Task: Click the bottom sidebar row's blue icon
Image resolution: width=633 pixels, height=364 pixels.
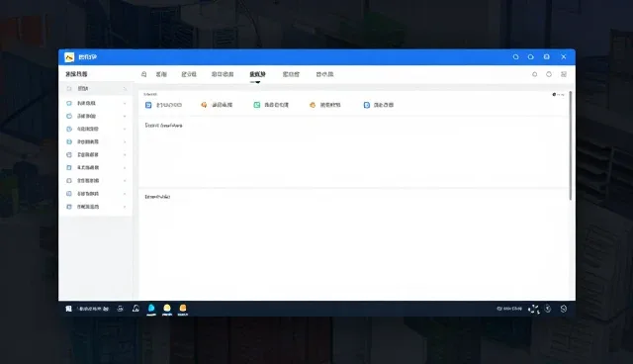Action: (x=69, y=207)
